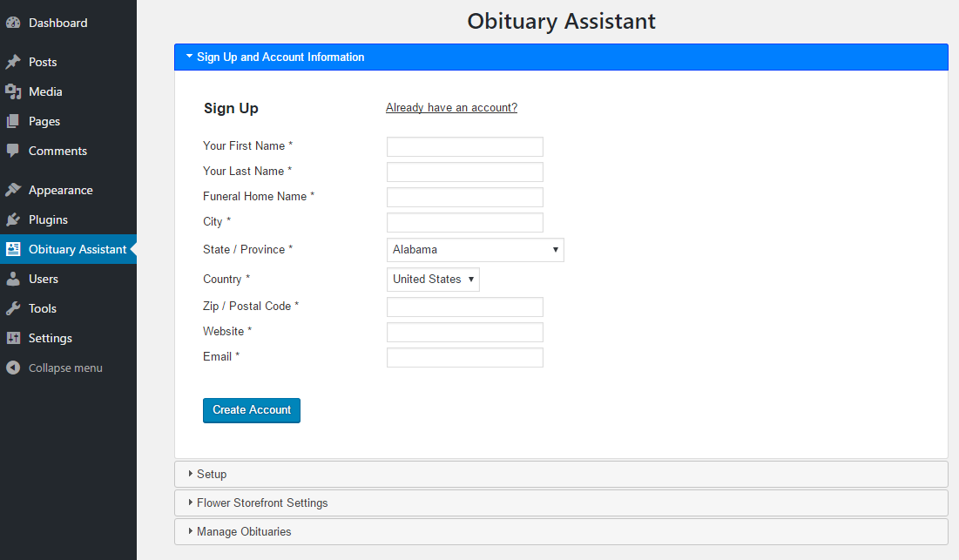Collapse Sign Up and Account Information panel
Viewport: 959px width, 560px height.
[280, 57]
